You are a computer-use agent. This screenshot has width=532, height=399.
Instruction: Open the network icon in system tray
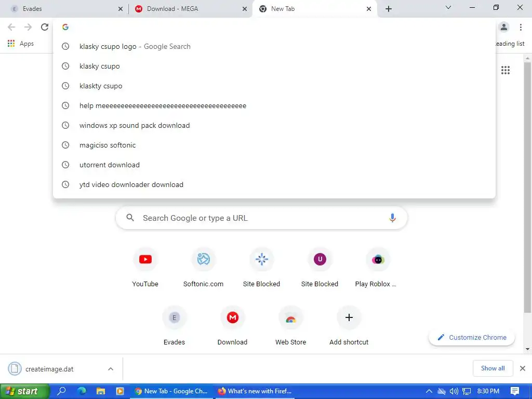pos(467,391)
